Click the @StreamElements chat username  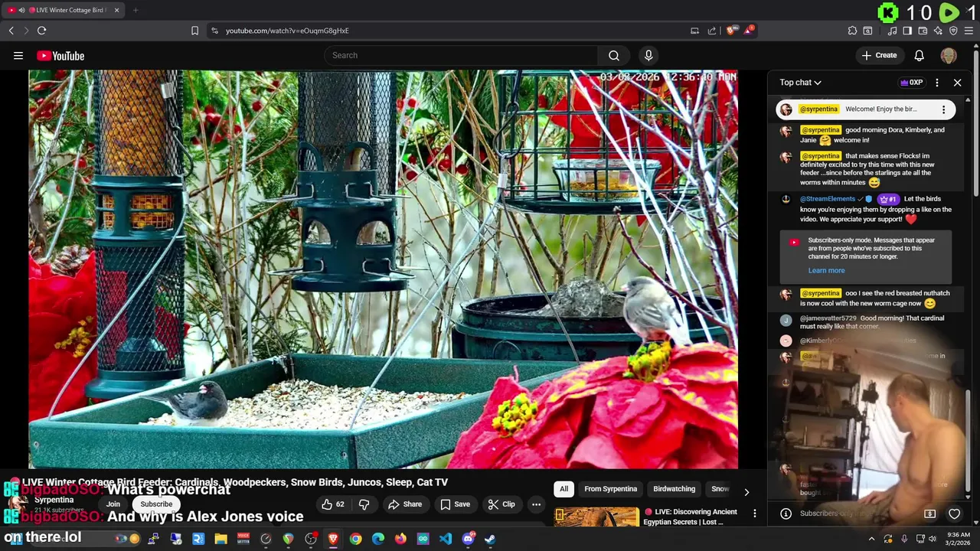tap(828, 199)
